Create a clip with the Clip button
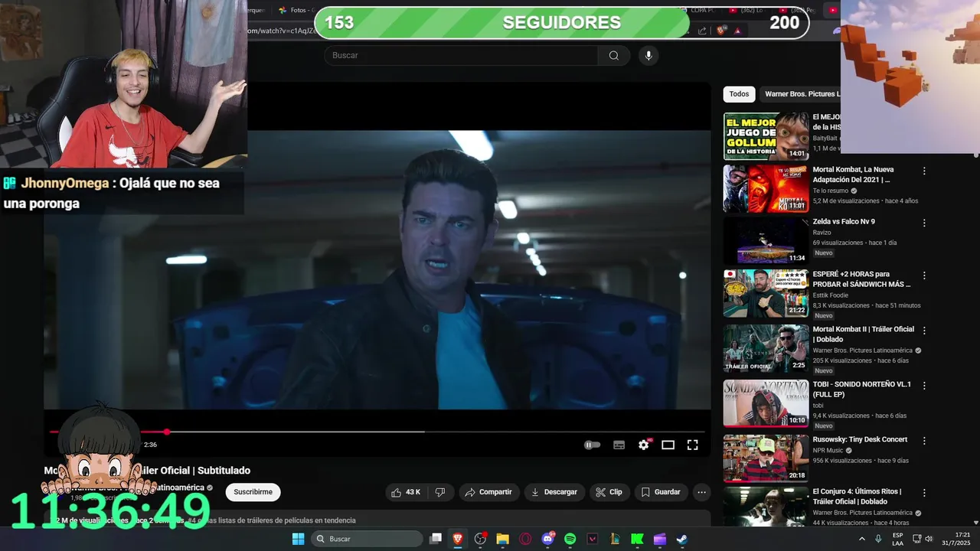The image size is (980, 551). point(609,492)
